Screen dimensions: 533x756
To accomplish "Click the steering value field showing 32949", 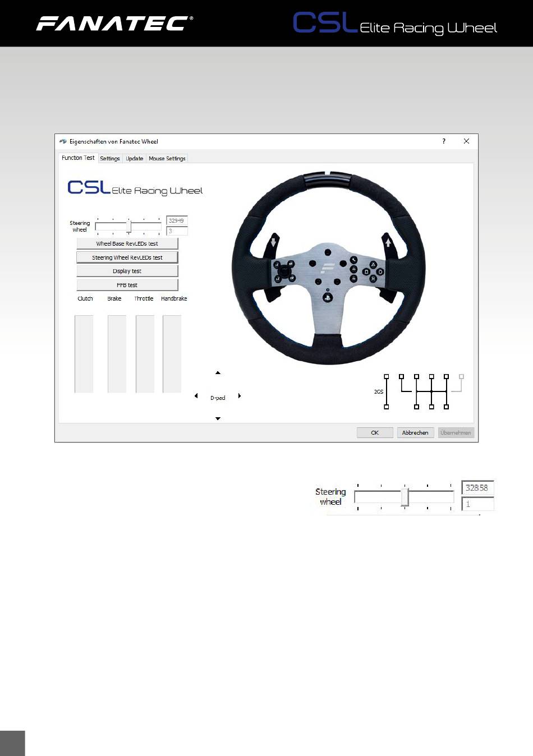I will [177, 220].
